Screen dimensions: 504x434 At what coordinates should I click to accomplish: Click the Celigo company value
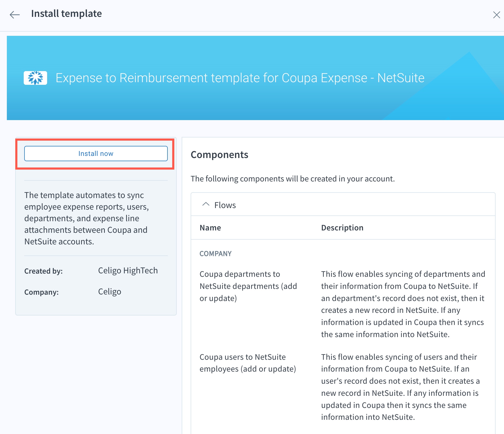[x=110, y=292]
